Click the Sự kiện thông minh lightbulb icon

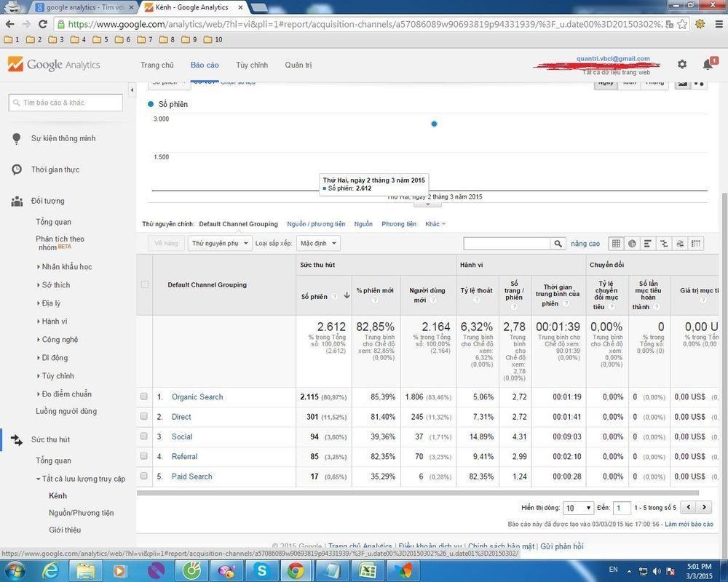pos(17,138)
